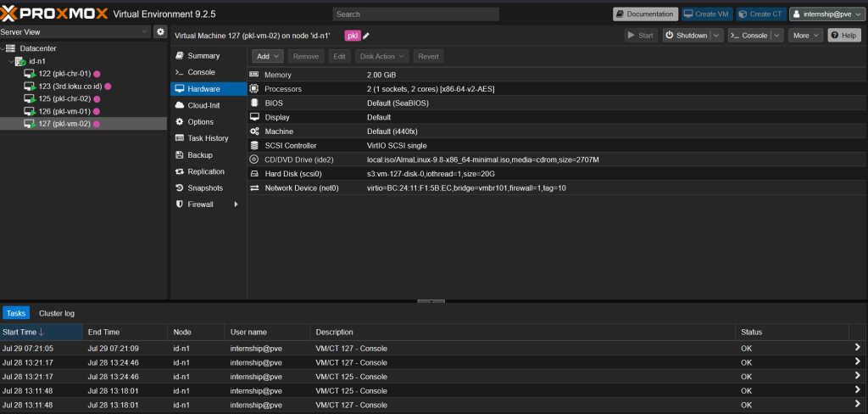Screen dimensions: 868x414
Task: Select the Network Device (net0) row
Action: click(558, 187)
